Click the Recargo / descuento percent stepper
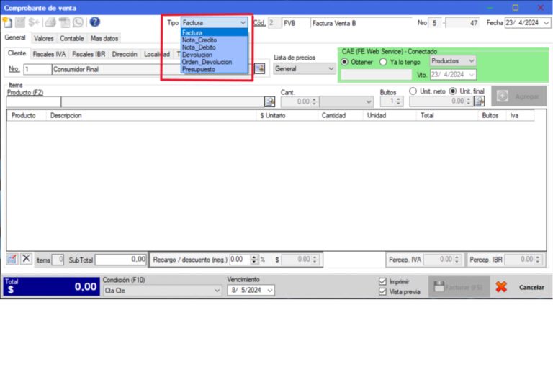 coord(254,260)
